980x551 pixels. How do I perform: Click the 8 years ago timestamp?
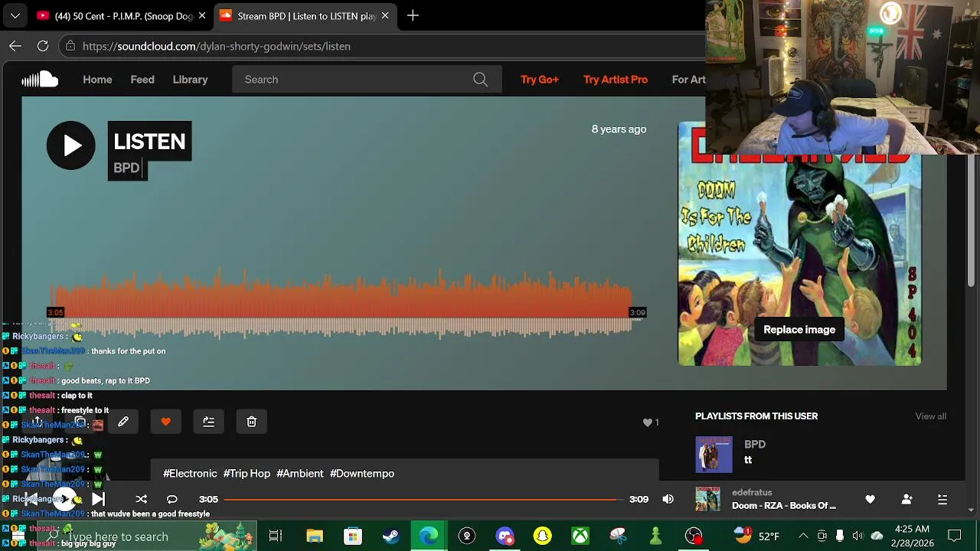click(619, 129)
